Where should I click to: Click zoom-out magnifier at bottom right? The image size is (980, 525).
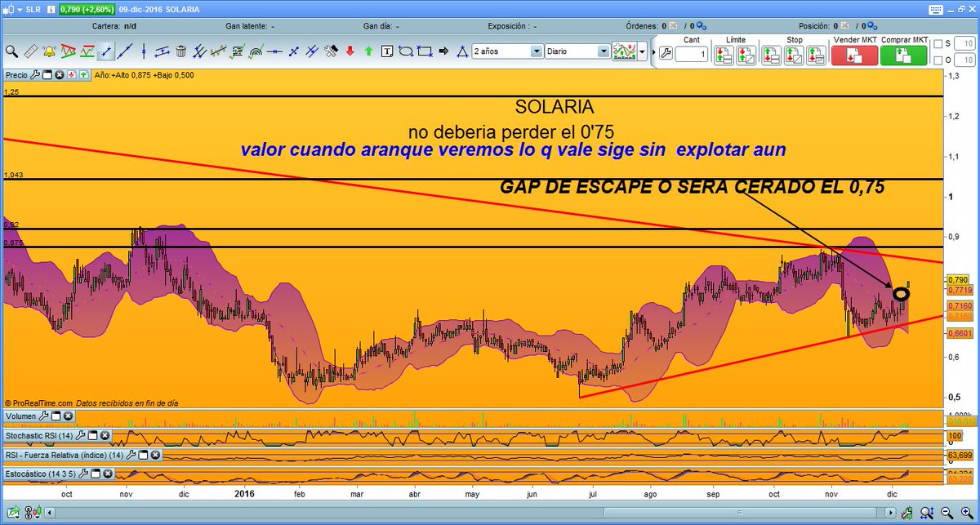tap(947, 514)
